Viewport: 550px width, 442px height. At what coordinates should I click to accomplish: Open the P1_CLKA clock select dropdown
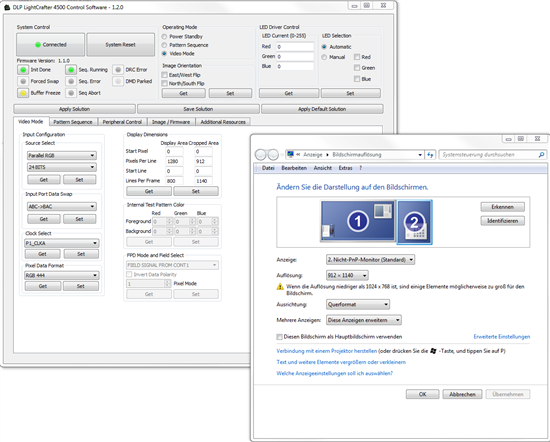[x=62, y=243]
